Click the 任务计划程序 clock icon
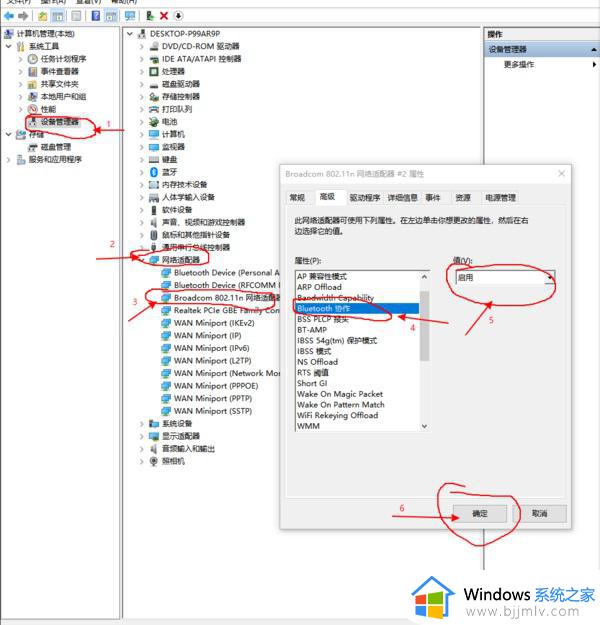 [x=33, y=59]
